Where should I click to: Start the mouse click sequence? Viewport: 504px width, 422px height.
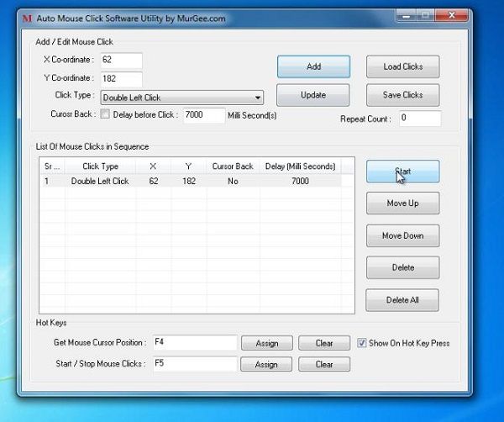coord(402,171)
